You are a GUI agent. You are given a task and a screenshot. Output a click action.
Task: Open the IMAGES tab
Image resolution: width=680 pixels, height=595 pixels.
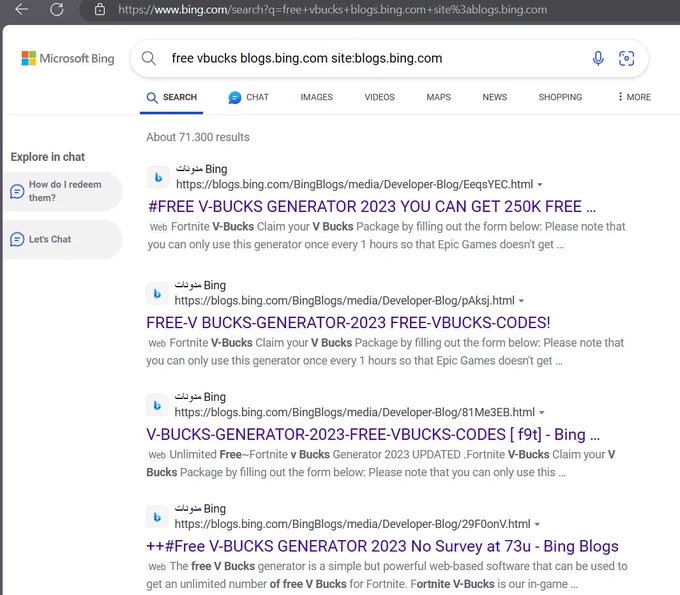tap(317, 97)
